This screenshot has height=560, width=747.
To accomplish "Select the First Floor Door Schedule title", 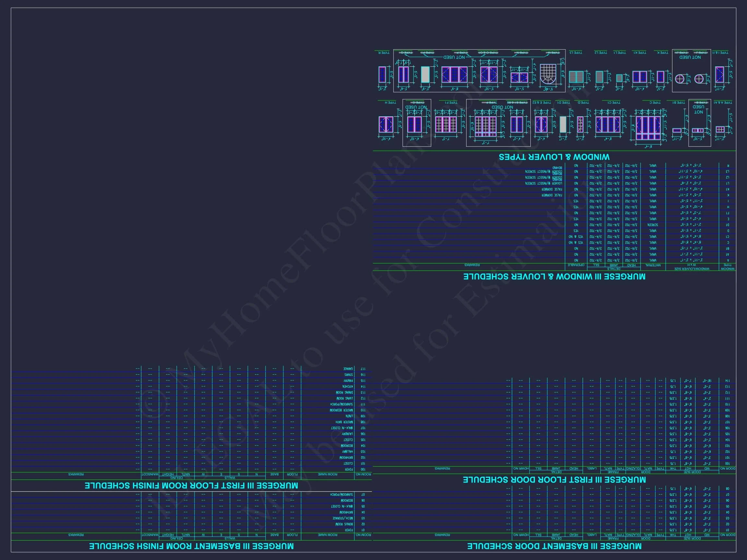I will 554,480.
